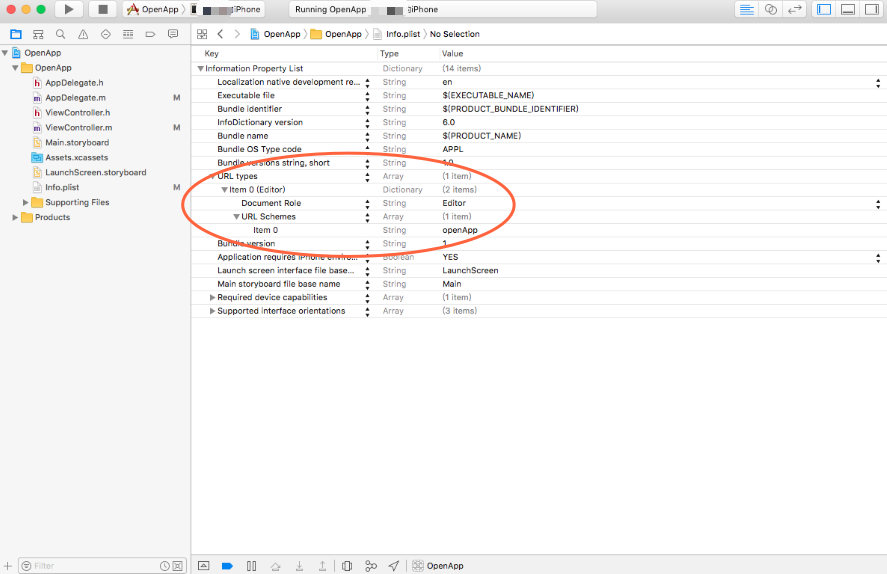
Task: Open LaunchScreen.storyboard file
Action: (96, 172)
